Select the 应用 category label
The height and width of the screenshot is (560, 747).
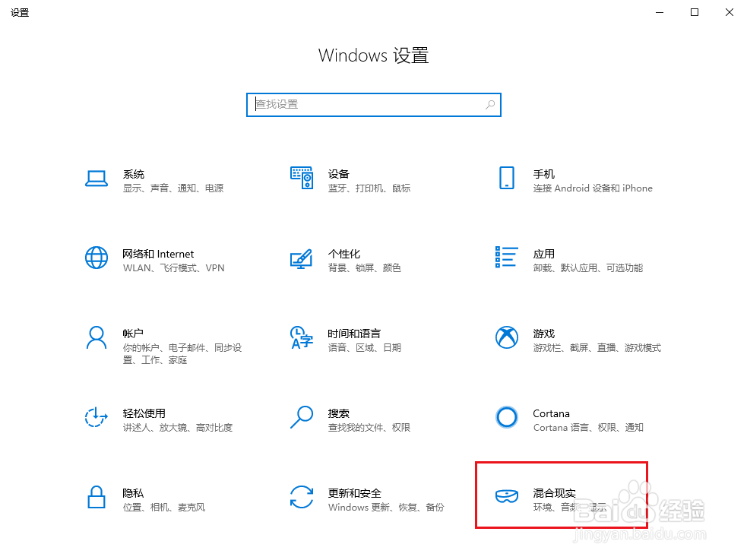543,254
